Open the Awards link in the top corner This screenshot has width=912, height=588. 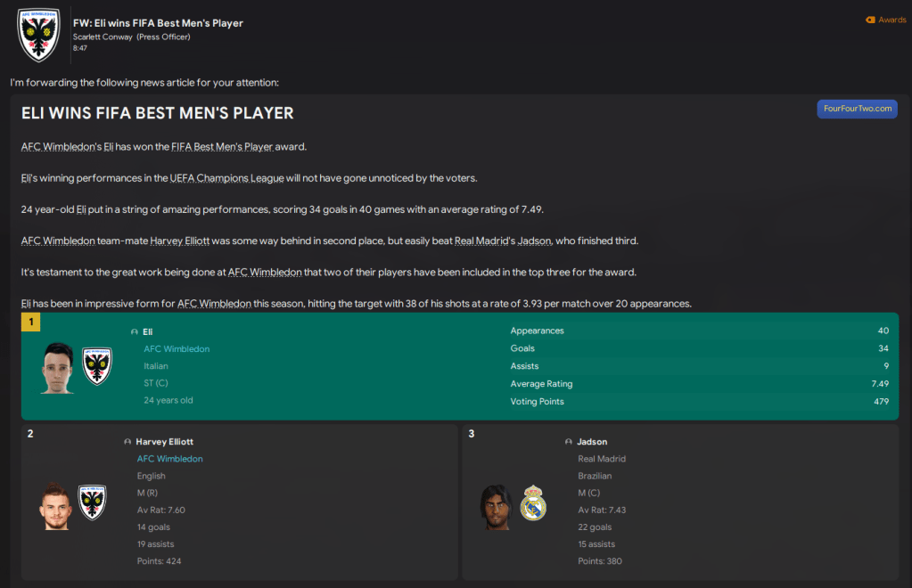coord(891,20)
